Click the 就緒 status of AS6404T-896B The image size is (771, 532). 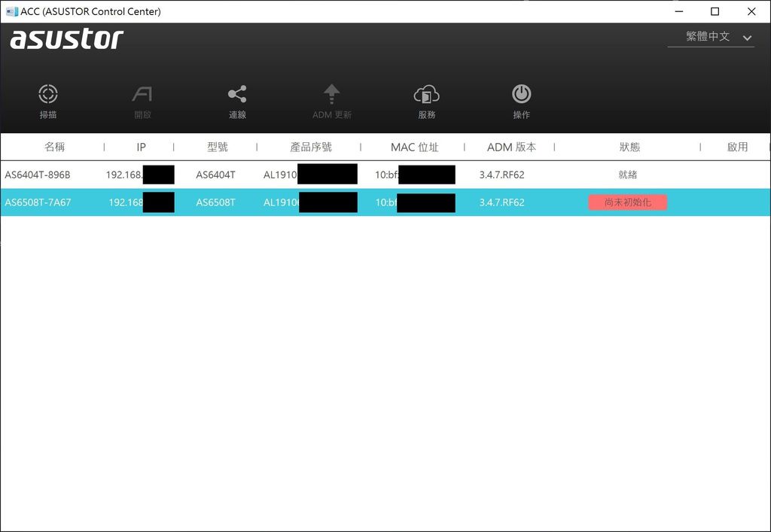[x=628, y=175]
